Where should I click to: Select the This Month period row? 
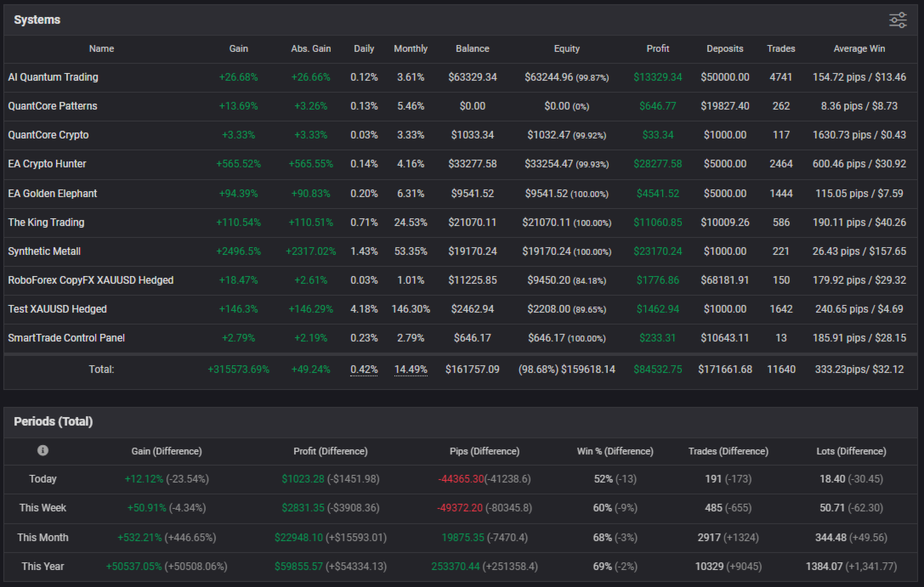point(461,538)
